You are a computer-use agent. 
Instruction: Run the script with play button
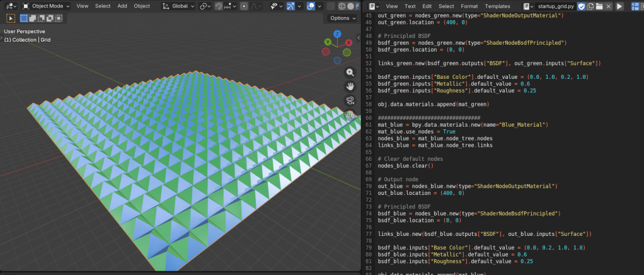pos(619,6)
